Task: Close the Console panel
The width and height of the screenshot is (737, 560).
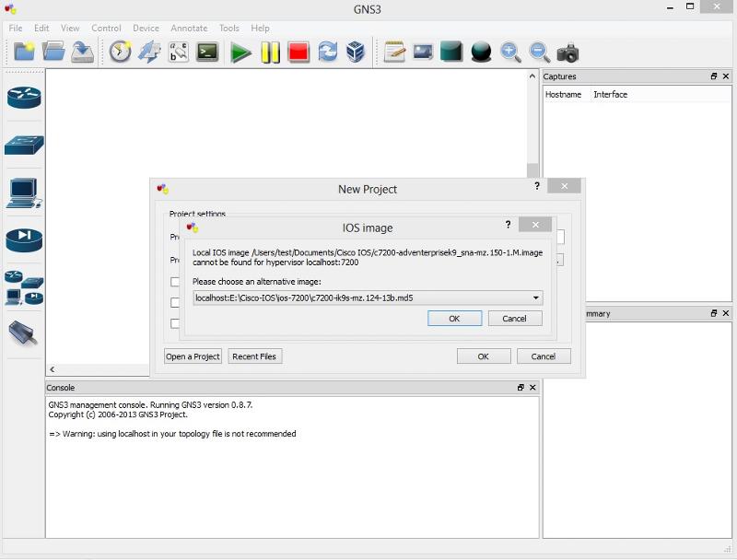Action: 532,388
